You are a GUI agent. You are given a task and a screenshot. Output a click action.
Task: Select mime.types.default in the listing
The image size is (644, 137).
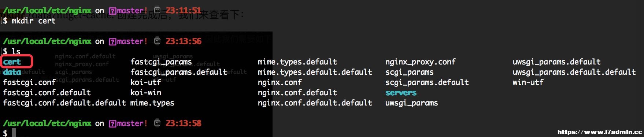tap(297, 62)
